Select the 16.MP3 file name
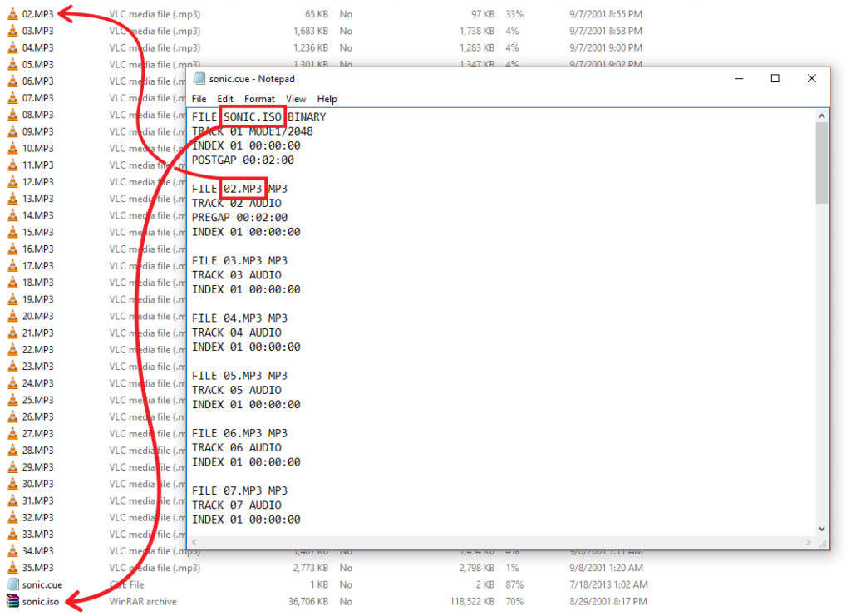The width and height of the screenshot is (851, 616). (38, 249)
